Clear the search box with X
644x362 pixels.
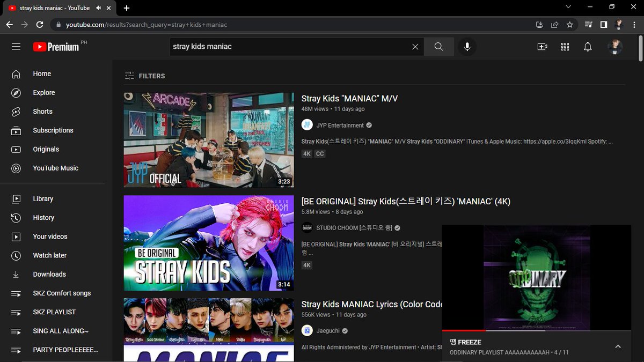(415, 47)
